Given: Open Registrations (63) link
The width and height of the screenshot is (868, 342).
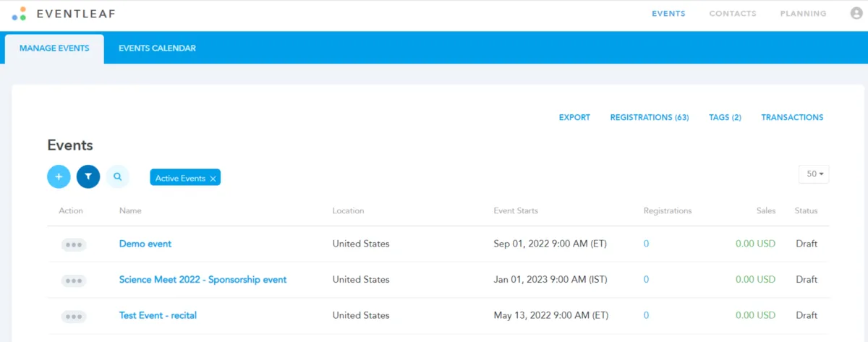Looking at the screenshot, I should (x=649, y=117).
